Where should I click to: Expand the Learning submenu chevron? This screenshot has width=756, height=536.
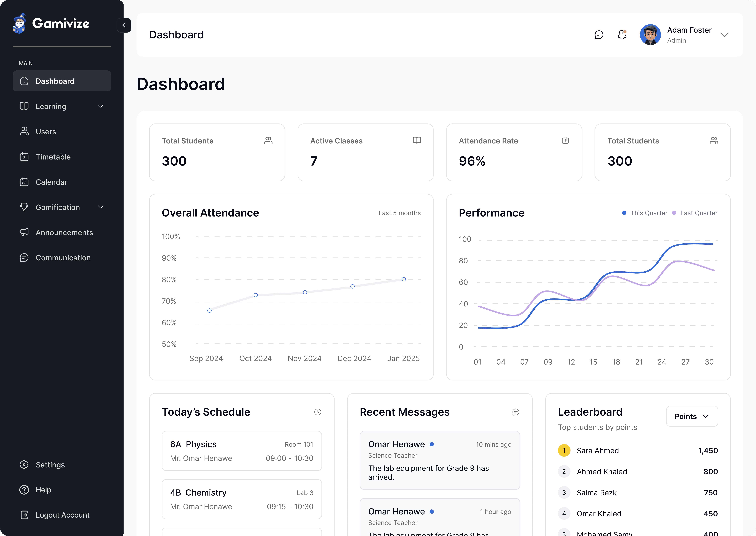coord(101,106)
